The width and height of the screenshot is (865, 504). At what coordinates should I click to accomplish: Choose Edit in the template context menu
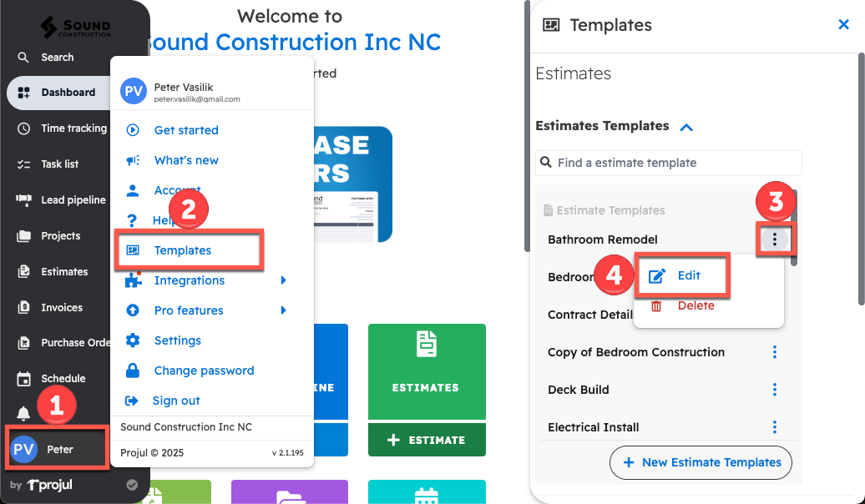pyautogui.click(x=688, y=275)
